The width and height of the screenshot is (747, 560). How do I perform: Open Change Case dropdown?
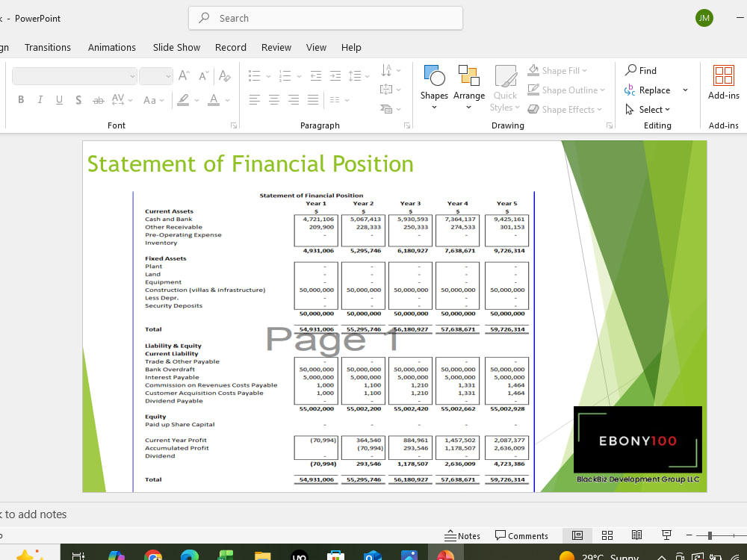point(153,100)
